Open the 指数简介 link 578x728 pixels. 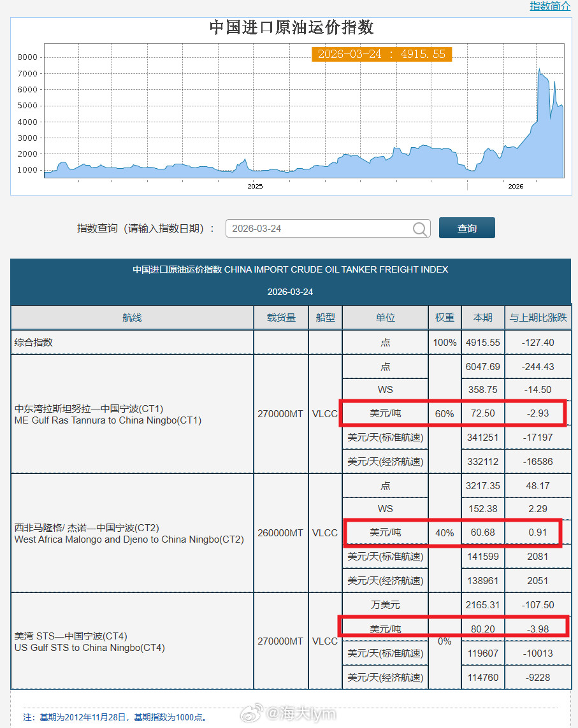[x=549, y=6]
